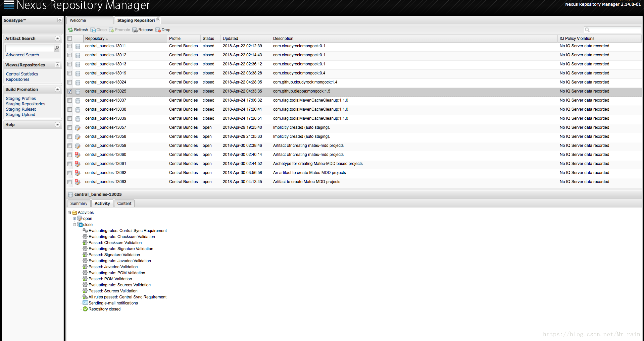Open the Content tab

tap(124, 204)
